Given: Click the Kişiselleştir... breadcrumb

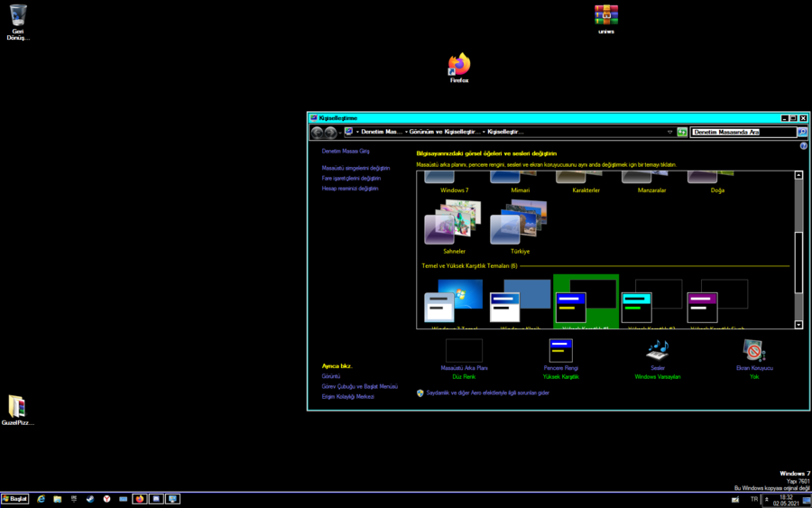Looking at the screenshot, I should coord(505,132).
